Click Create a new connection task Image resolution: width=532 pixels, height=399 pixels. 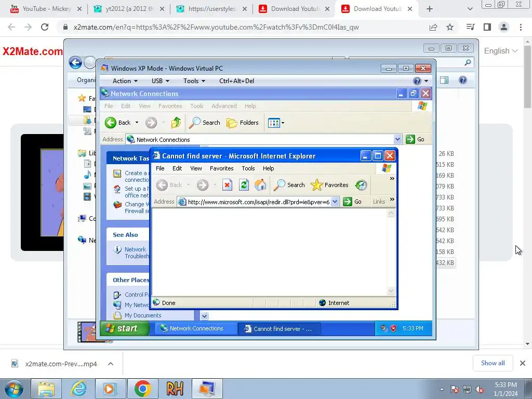pos(137,177)
